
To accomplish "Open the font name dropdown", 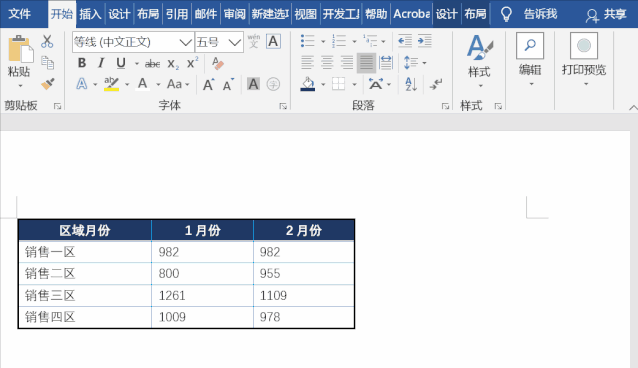I will (185, 42).
